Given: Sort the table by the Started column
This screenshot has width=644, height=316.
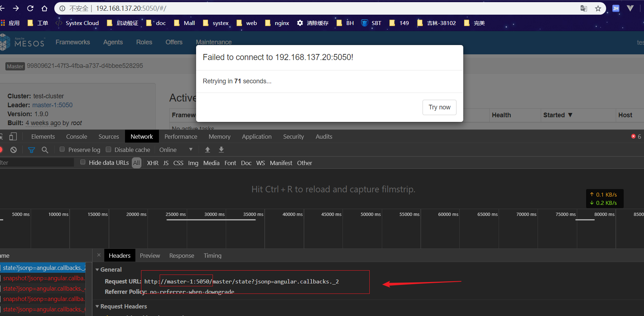Looking at the screenshot, I should click(x=558, y=115).
